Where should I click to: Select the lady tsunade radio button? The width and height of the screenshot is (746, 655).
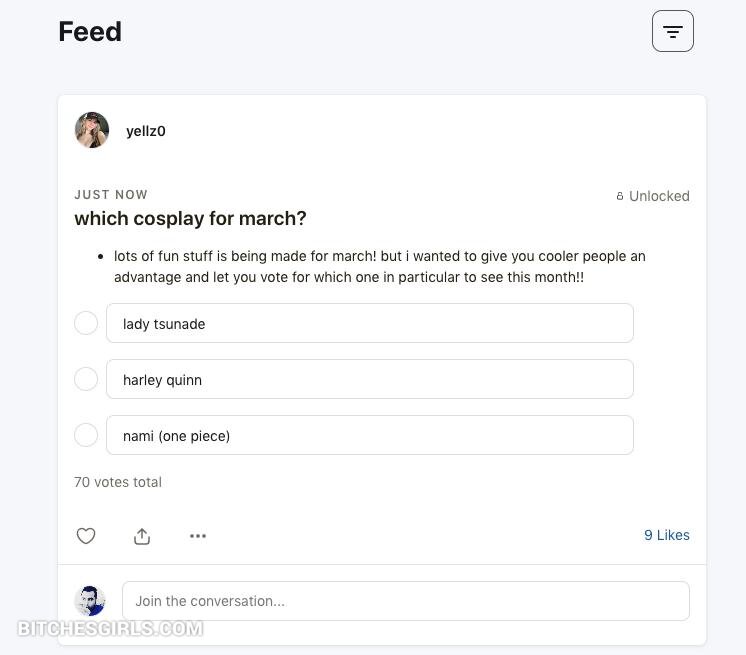pyautogui.click(x=86, y=323)
